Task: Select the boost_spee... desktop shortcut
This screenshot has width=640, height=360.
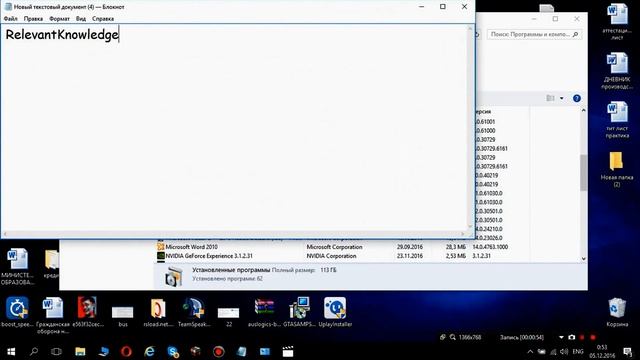Action: tap(17, 312)
